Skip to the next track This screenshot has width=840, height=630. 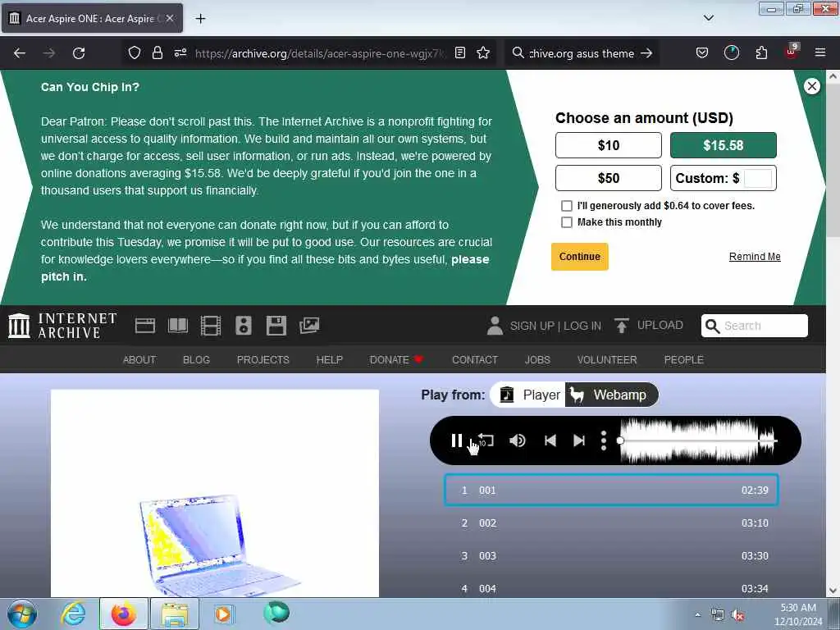(579, 441)
